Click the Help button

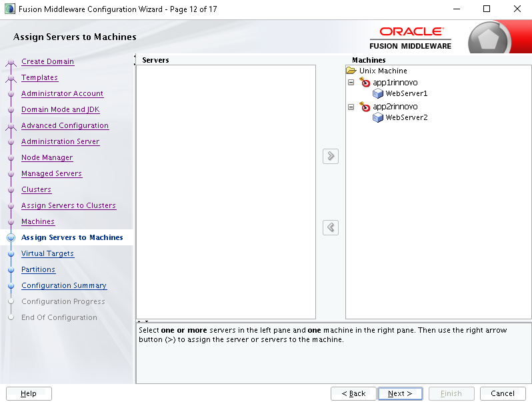click(29, 393)
